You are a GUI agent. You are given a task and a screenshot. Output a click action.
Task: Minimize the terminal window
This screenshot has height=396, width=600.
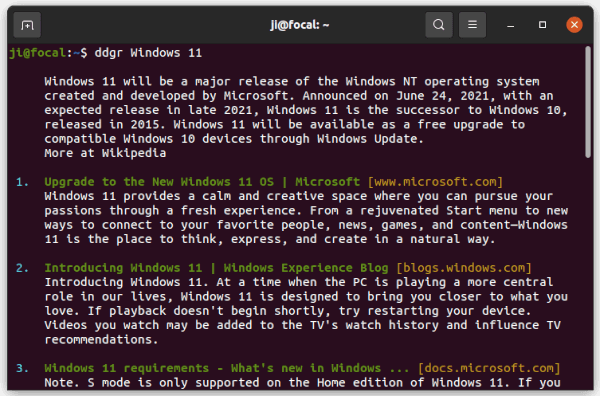tap(510, 25)
